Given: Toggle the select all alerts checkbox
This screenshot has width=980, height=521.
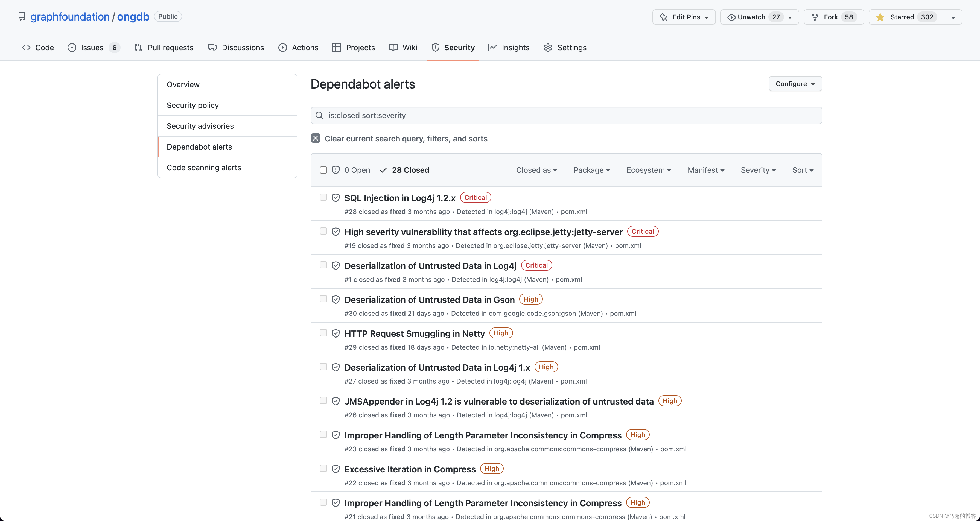Looking at the screenshot, I should click(x=323, y=170).
